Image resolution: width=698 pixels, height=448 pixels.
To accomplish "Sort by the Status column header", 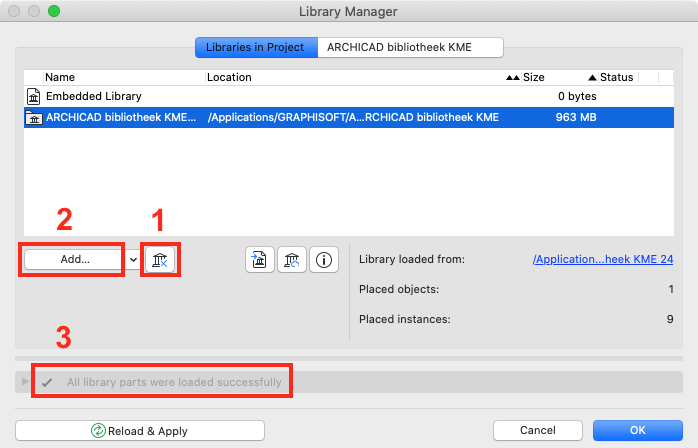I will coord(618,77).
